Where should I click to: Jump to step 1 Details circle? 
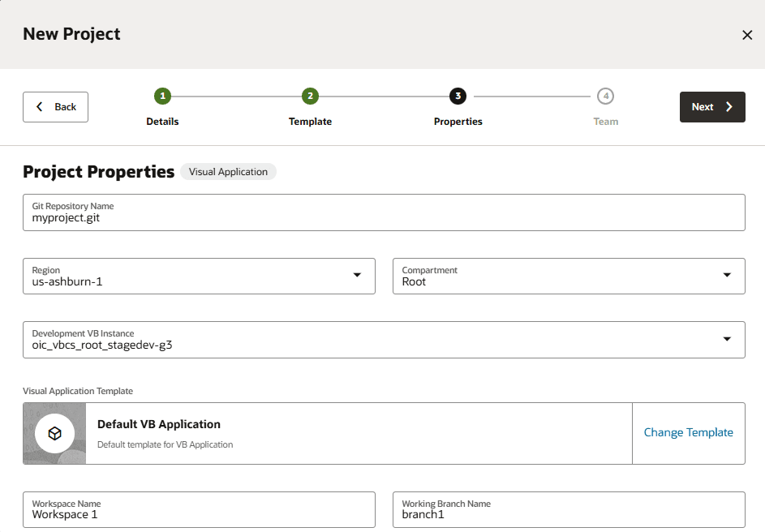162,96
